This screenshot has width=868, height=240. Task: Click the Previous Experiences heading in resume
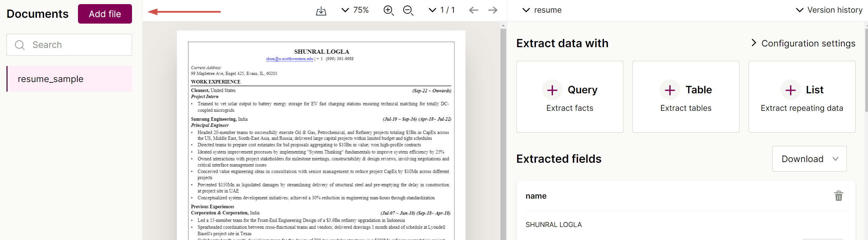pyautogui.click(x=212, y=206)
